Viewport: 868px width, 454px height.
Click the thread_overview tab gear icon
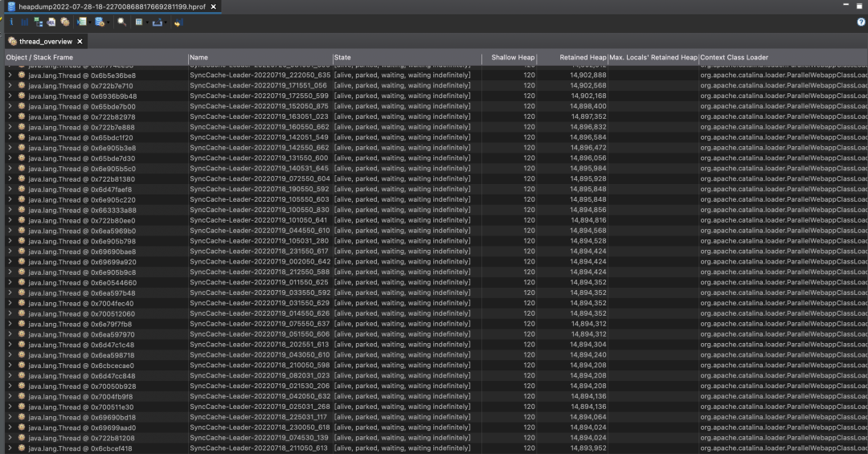[x=13, y=42]
